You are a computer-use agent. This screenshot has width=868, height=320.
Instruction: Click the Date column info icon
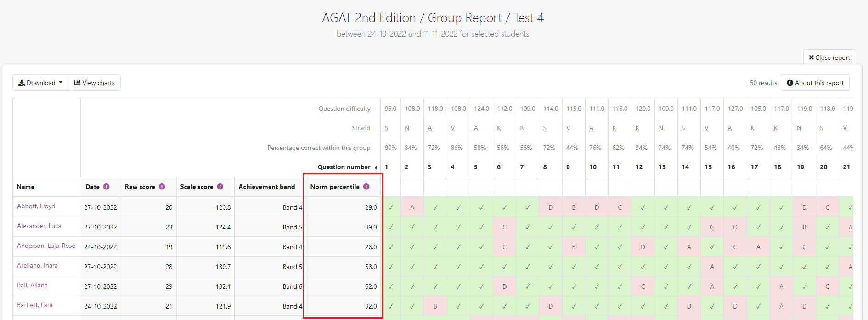click(106, 187)
